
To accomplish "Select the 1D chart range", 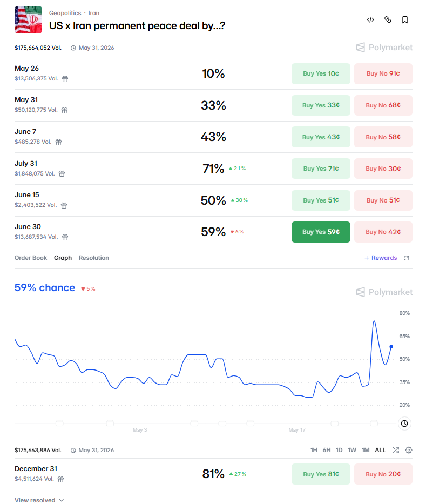I will tap(339, 450).
